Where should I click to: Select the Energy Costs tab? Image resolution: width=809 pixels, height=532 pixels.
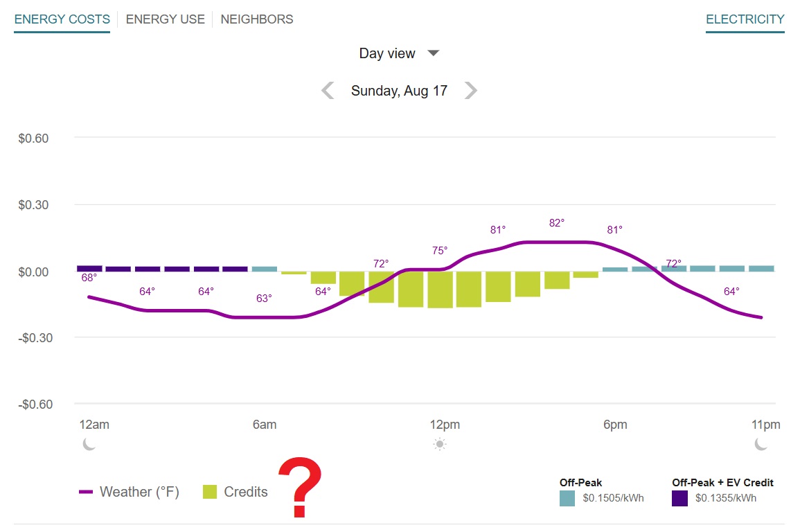[x=62, y=19]
